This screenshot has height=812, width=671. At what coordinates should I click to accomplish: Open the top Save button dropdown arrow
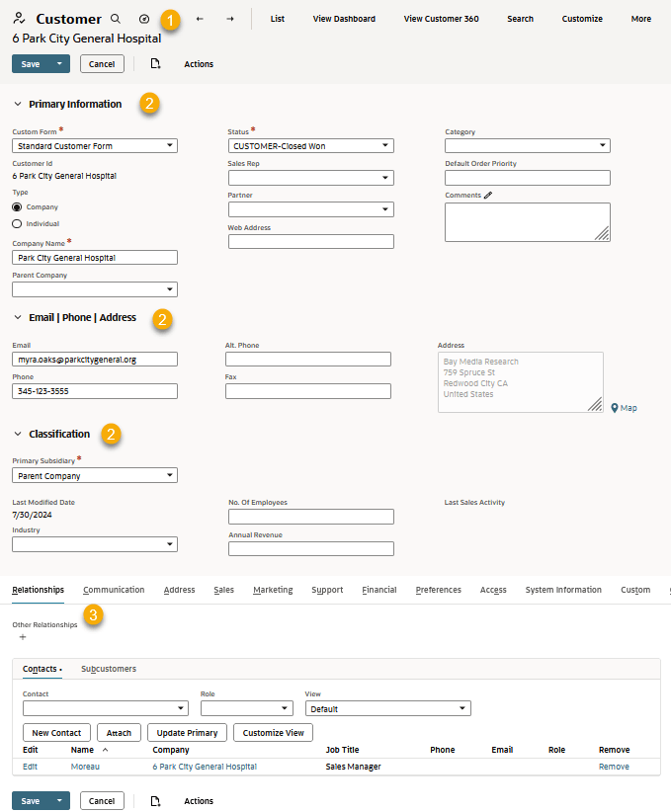pos(59,63)
